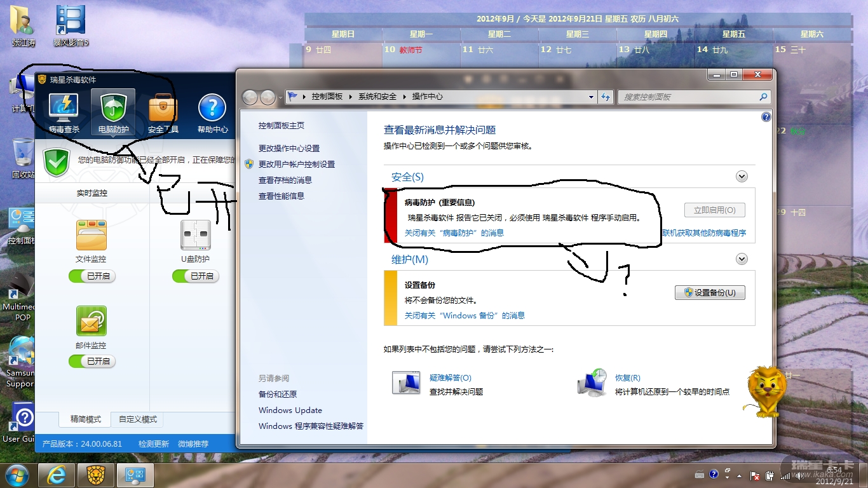This screenshot has width=868, height=488.
Task: Open 病毒查杀 in Rising Antivirus
Action: [64, 114]
